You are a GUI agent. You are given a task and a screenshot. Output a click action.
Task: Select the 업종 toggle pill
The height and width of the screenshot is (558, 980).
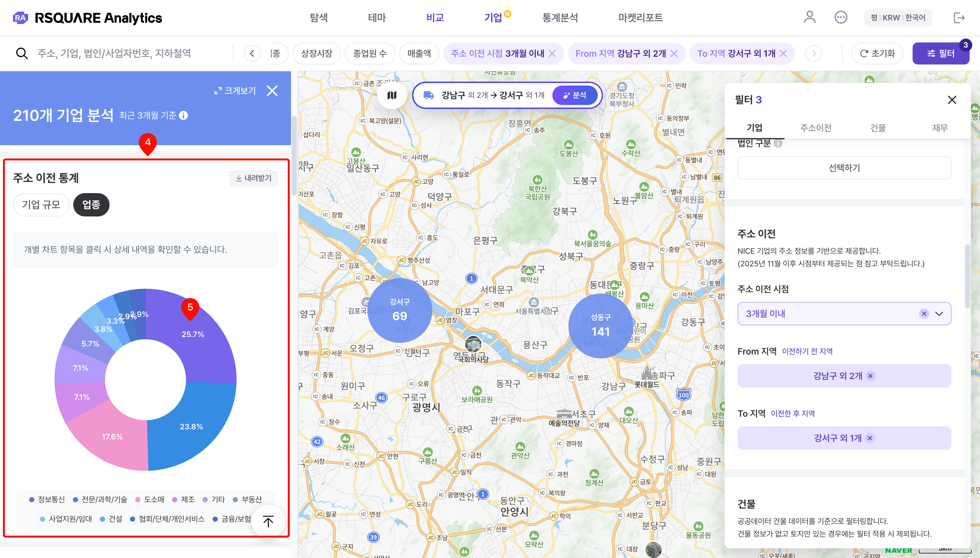91,205
